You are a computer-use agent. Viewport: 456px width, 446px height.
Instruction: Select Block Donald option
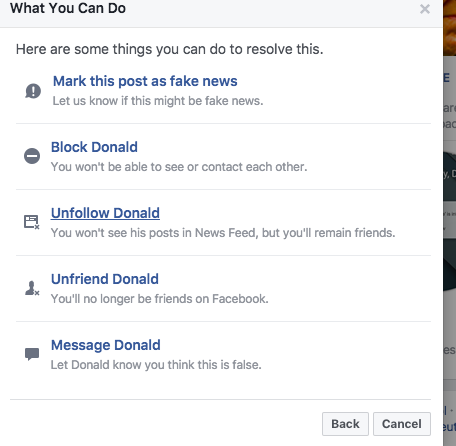click(x=94, y=147)
